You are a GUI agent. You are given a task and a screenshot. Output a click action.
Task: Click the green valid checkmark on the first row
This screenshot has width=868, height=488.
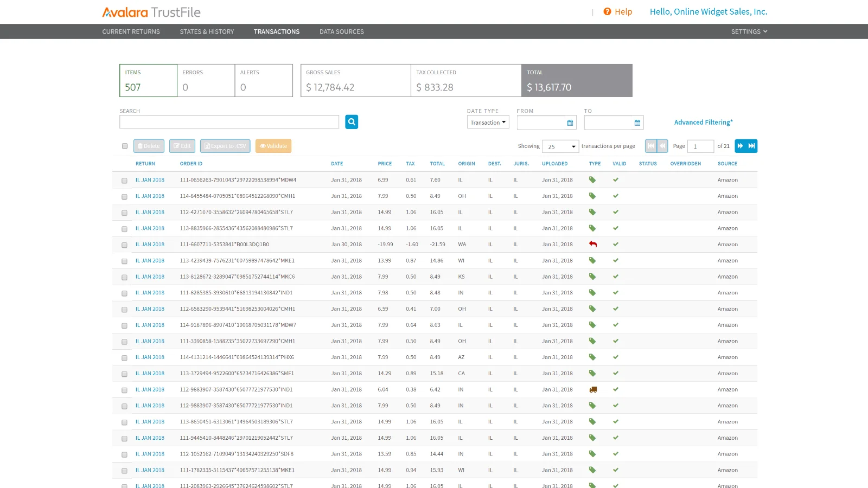tap(616, 179)
